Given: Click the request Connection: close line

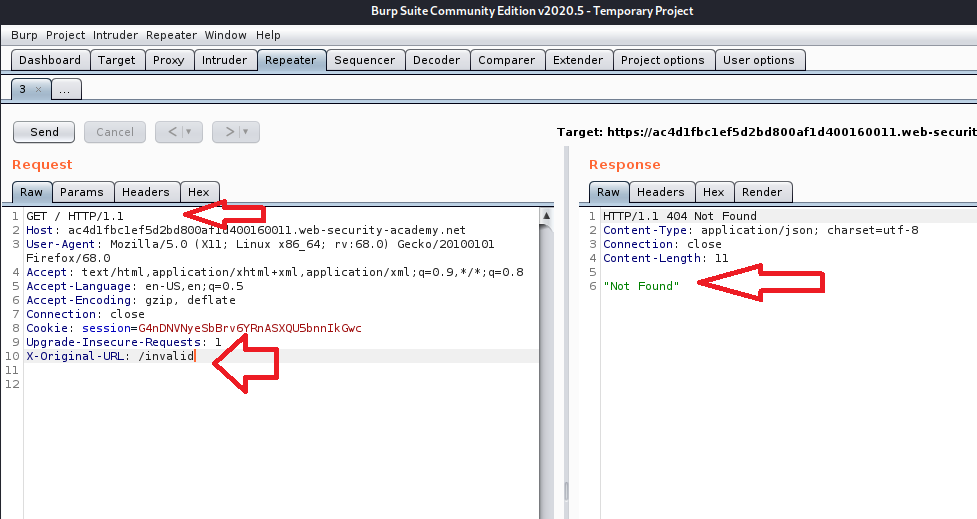Looking at the screenshot, I should click(x=85, y=314).
